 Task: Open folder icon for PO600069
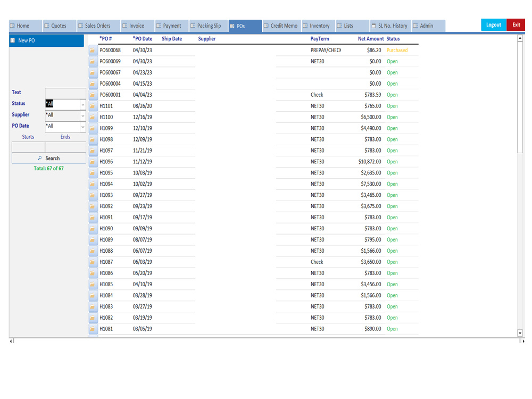[93, 61]
